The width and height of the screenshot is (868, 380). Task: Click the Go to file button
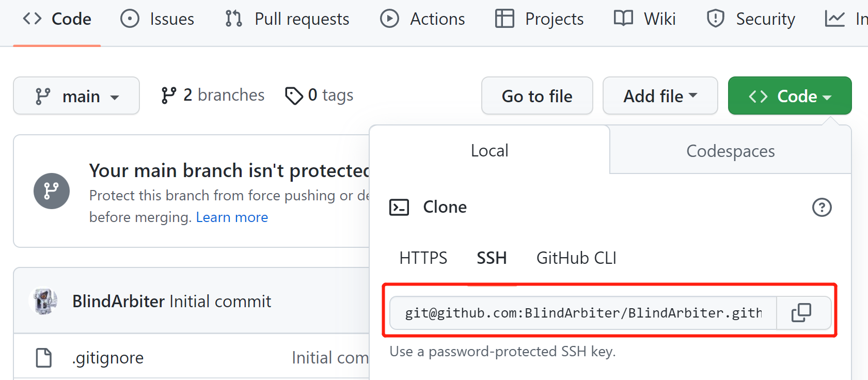[x=537, y=96]
